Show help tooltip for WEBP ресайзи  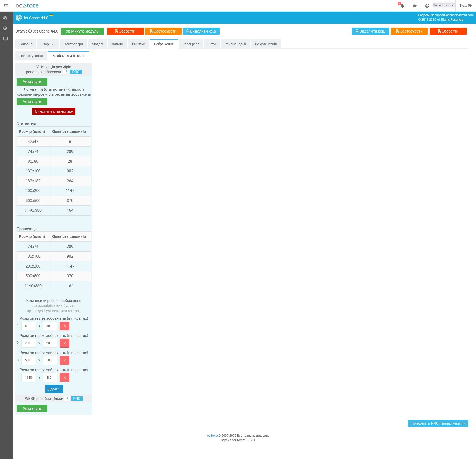point(67,399)
